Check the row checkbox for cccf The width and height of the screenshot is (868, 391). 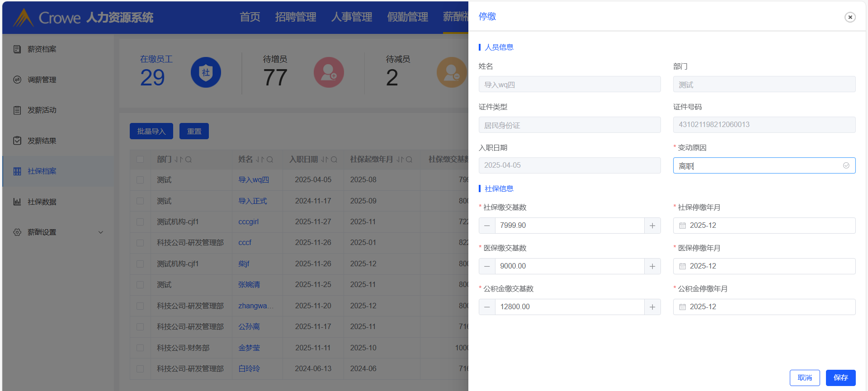[140, 243]
